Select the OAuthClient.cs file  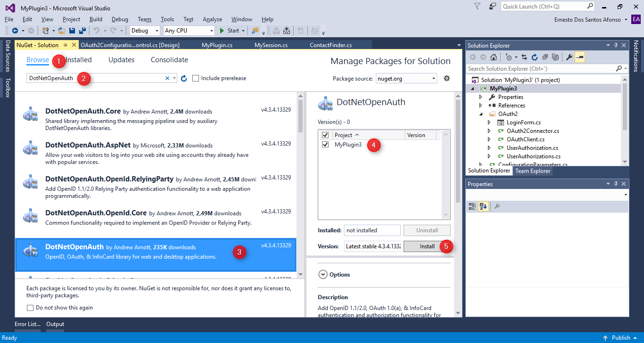pyautogui.click(x=525, y=139)
